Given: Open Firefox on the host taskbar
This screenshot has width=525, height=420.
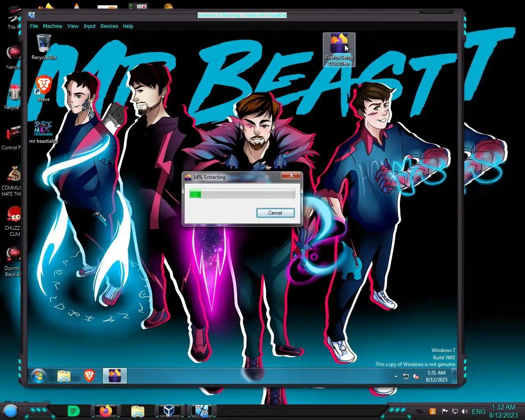Looking at the screenshot, I should (105, 411).
